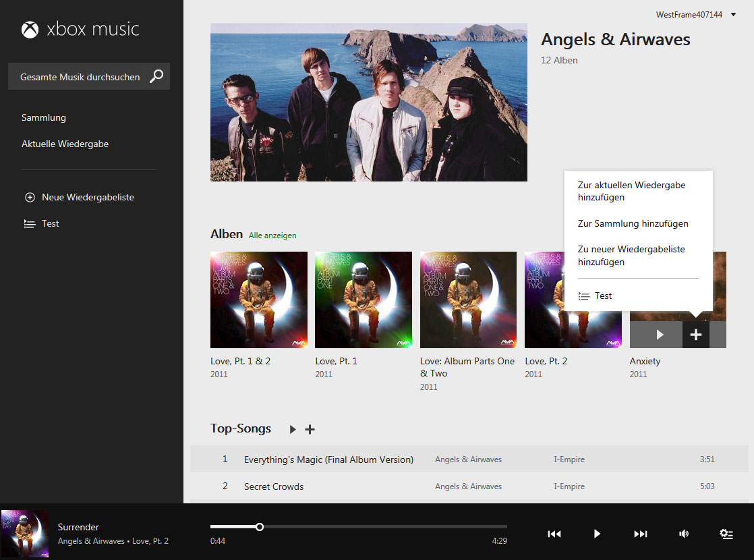Select the song 'Secret Crowds'
754x560 pixels.
274,486
